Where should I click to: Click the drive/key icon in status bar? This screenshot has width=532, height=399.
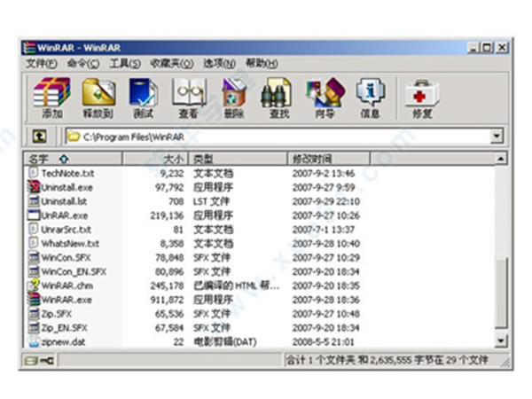(39, 360)
